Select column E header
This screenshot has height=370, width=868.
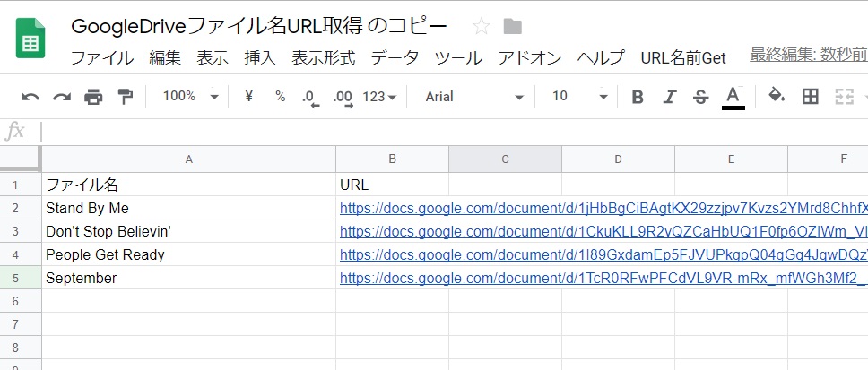[x=731, y=159]
